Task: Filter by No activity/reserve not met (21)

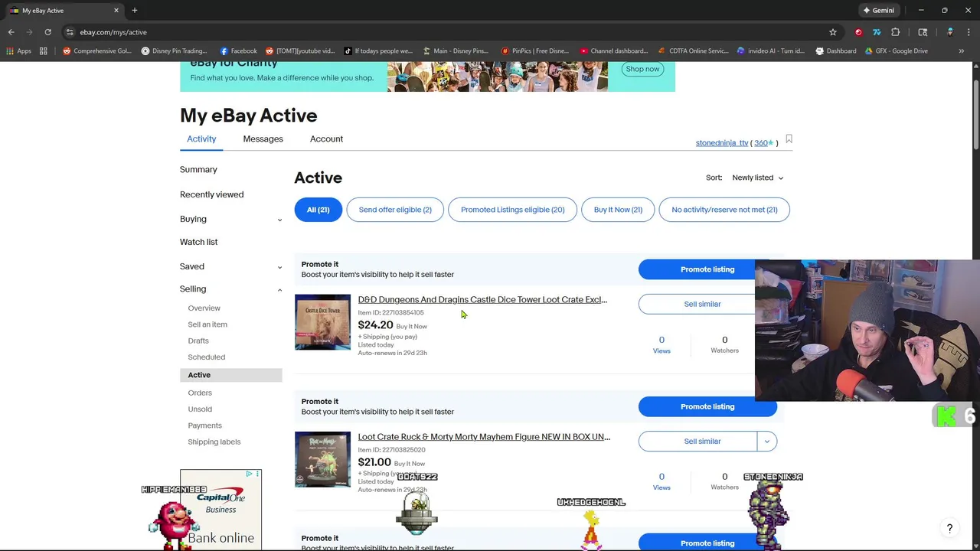Action: pos(724,210)
